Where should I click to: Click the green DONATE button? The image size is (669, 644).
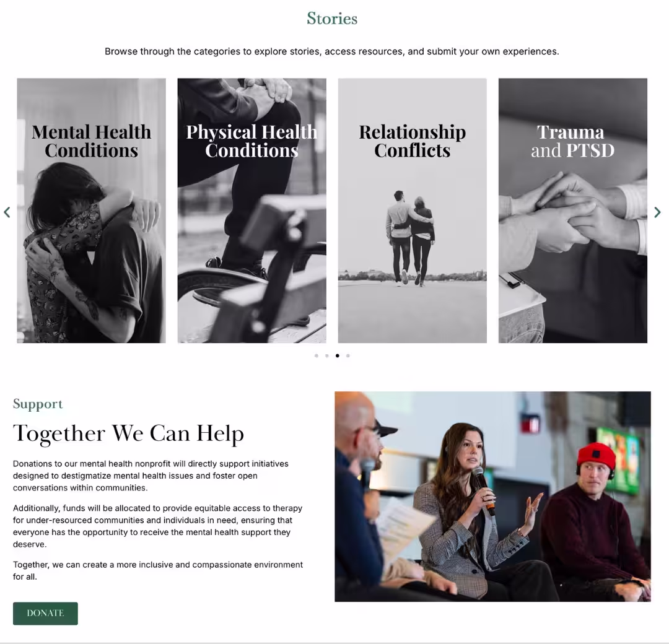coord(45,613)
